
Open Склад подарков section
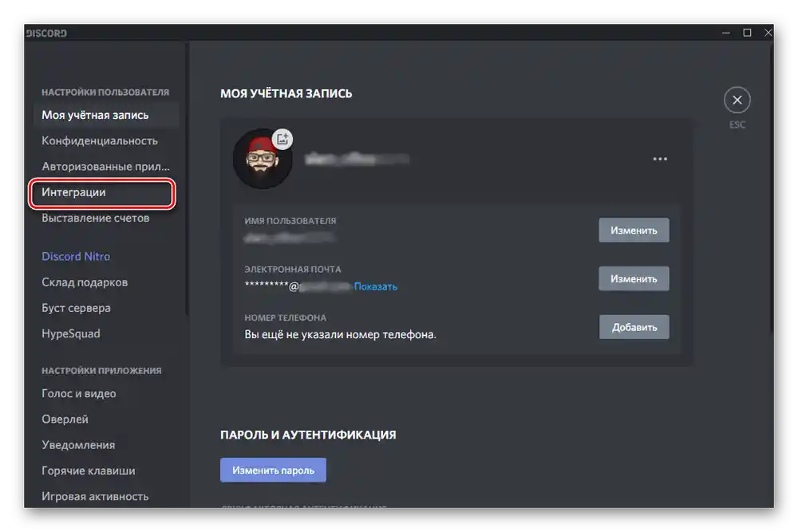[x=106, y=282]
